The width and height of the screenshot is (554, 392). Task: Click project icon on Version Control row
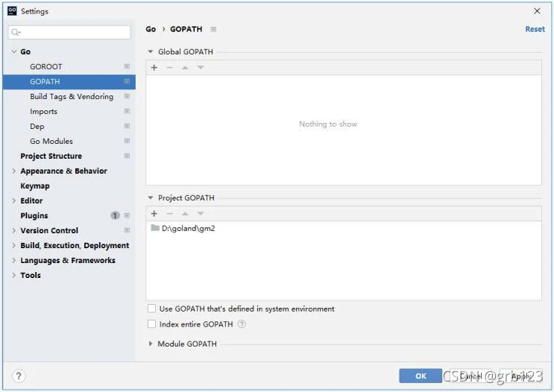pos(127,230)
